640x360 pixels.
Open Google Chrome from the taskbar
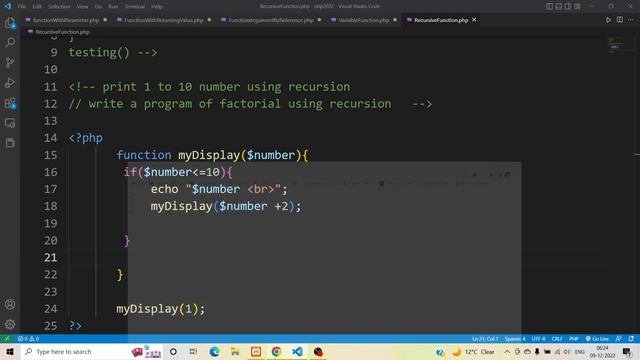click(276, 351)
